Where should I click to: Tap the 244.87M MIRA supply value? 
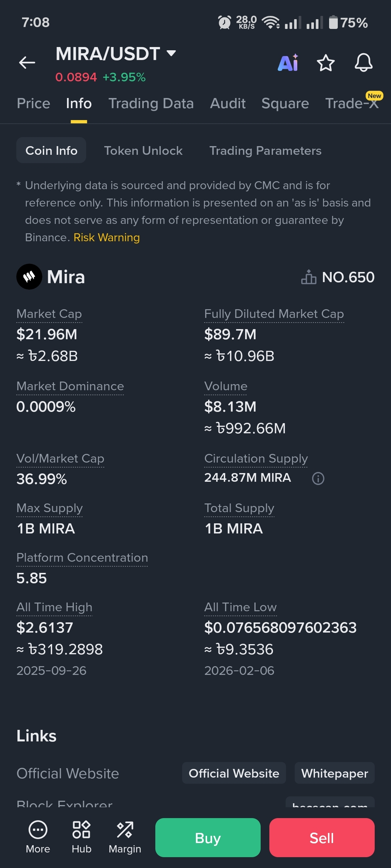(x=248, y=478)
